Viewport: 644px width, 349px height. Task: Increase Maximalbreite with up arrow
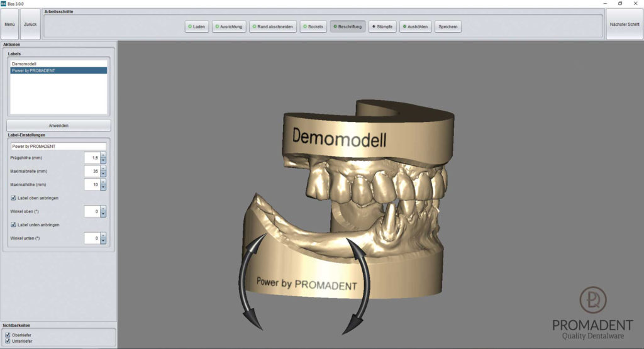[x=103, y=169]
